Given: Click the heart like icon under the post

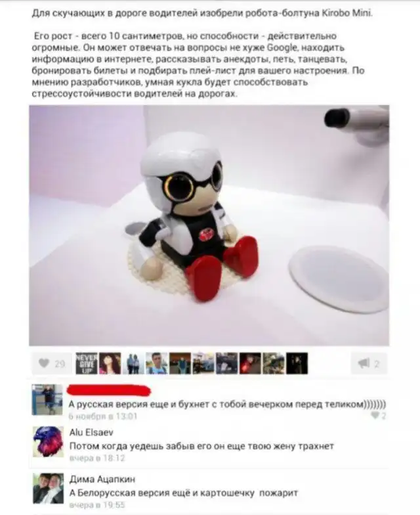Looking at the screenshot, I should point(44,363).
